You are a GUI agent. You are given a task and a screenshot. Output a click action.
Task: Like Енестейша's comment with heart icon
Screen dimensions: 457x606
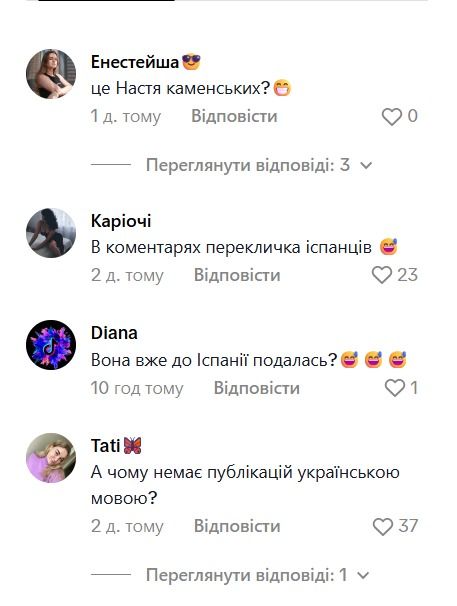point(392,116)
